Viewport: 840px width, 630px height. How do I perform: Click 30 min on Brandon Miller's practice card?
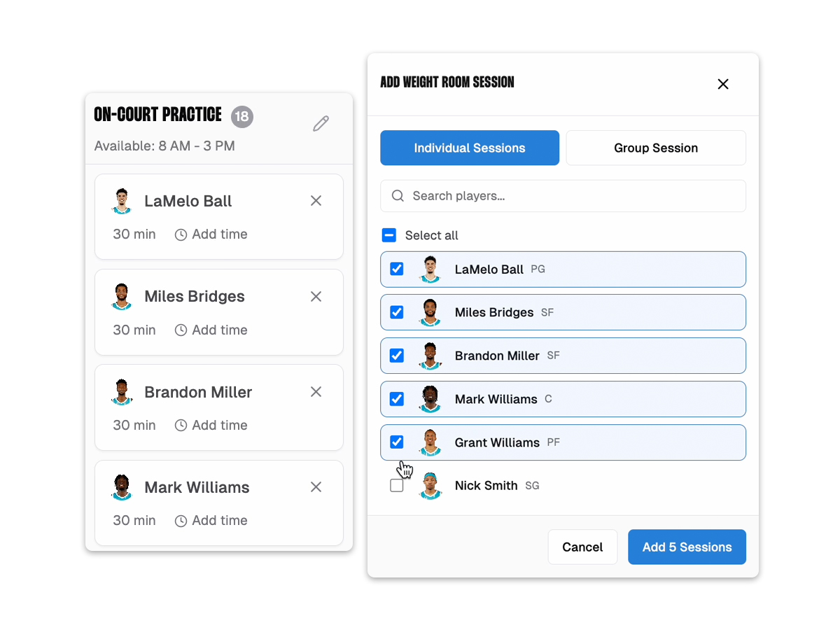tap(134, 426)
